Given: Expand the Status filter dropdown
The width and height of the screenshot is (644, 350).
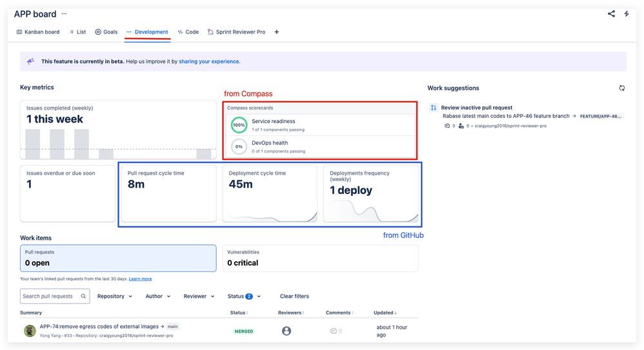Looking at the screenshot, I should click(x=244, y=297).
